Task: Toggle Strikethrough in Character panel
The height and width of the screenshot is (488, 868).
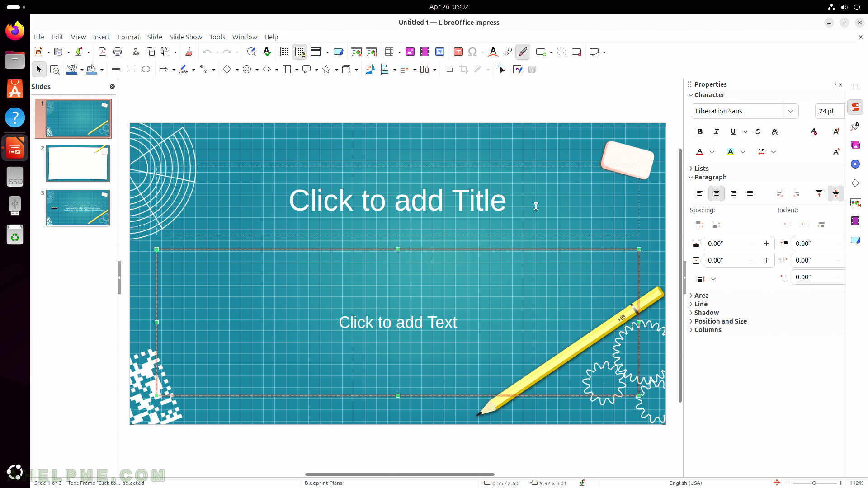Action: click(x=758, y=131)
